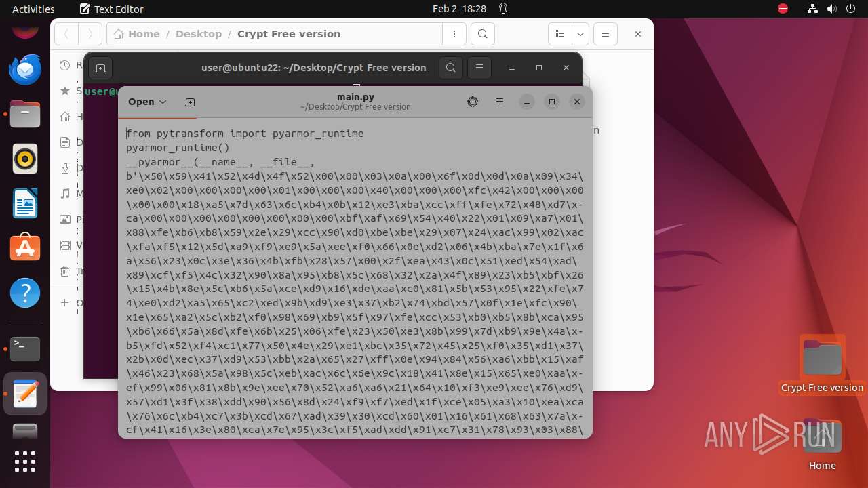Expand view options dropdown in Files
868x488 pixels.
coord(580,34)
